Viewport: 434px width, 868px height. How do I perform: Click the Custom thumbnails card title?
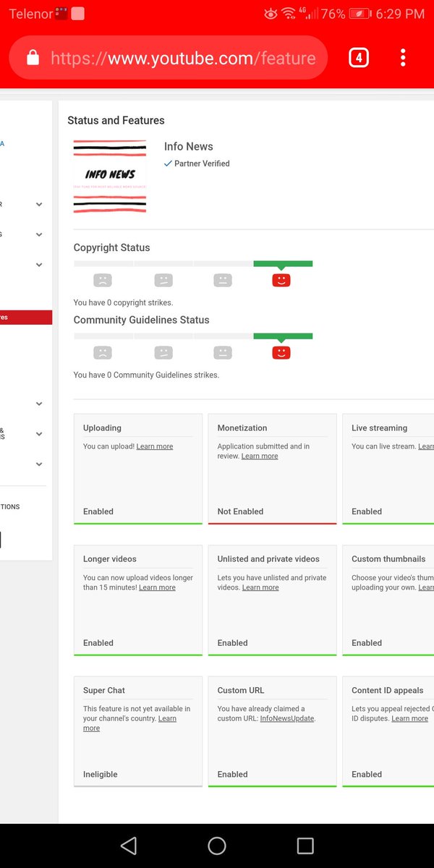point(388,558)
